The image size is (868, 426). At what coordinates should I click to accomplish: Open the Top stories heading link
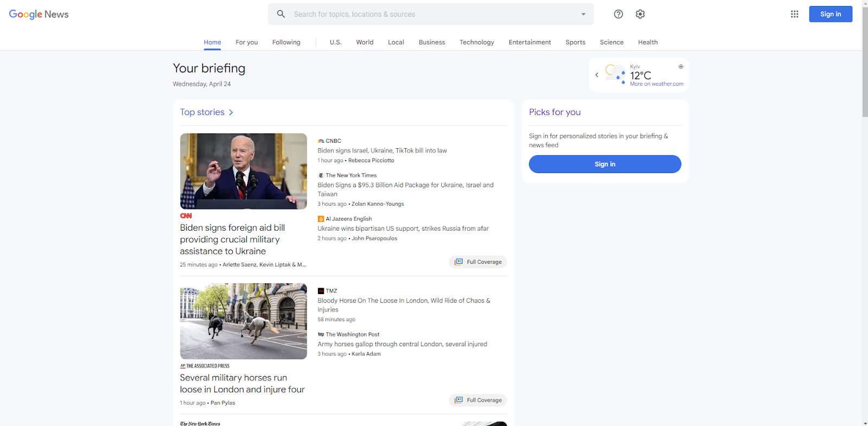tap(202, 112)
